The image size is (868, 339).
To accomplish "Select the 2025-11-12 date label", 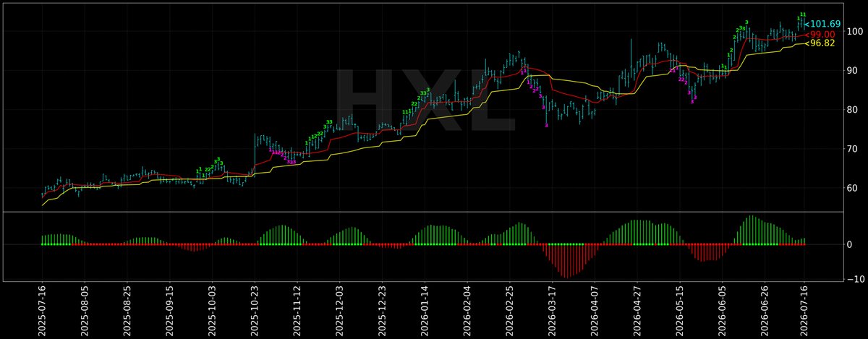I will point(297,309).
